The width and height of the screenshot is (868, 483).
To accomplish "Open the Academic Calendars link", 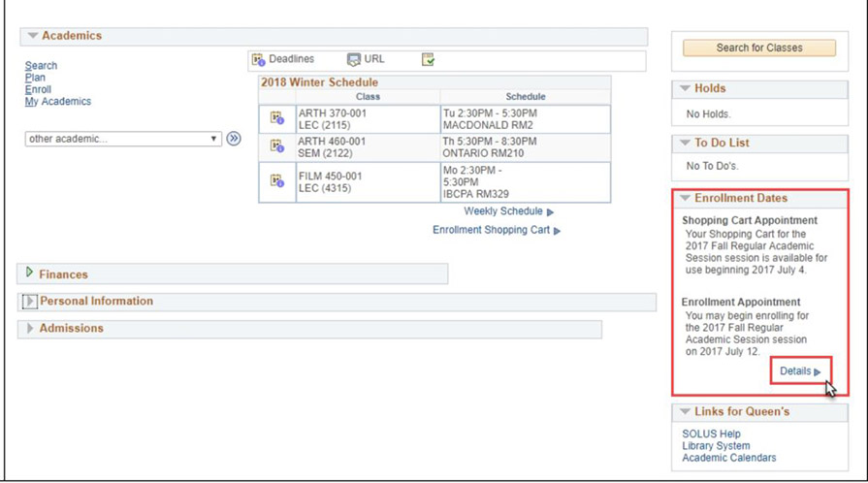I will click(728, 458).
